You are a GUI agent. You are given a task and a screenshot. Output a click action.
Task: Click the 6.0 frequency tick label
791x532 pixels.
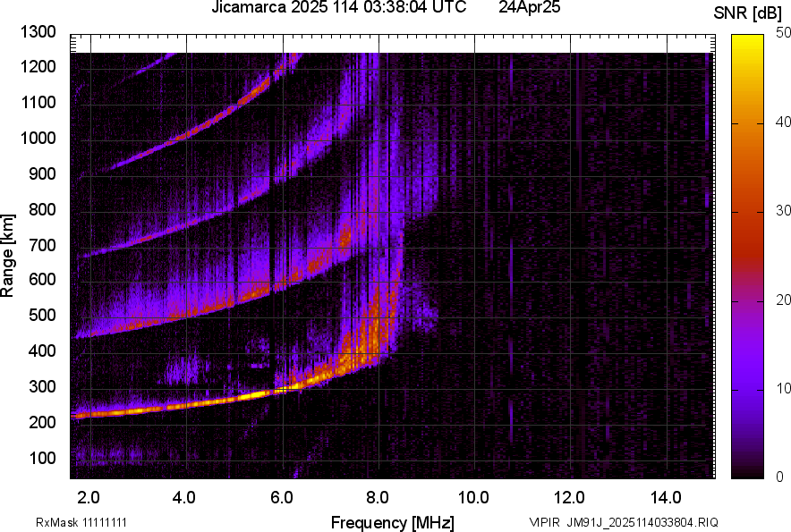point(282,498)
